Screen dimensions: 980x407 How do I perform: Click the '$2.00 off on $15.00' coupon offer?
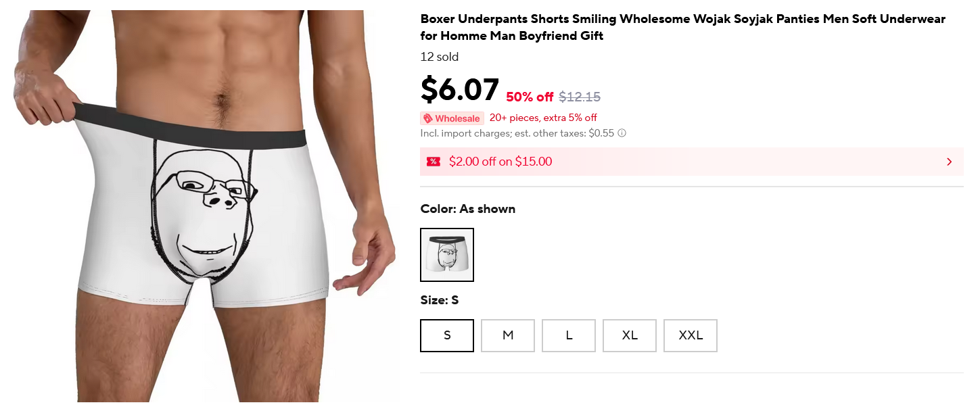coord(500,162)
